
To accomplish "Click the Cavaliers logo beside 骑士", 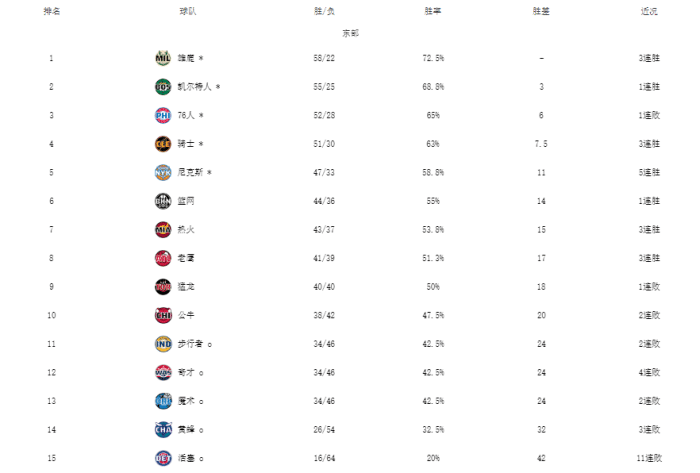I will [163, 144].
